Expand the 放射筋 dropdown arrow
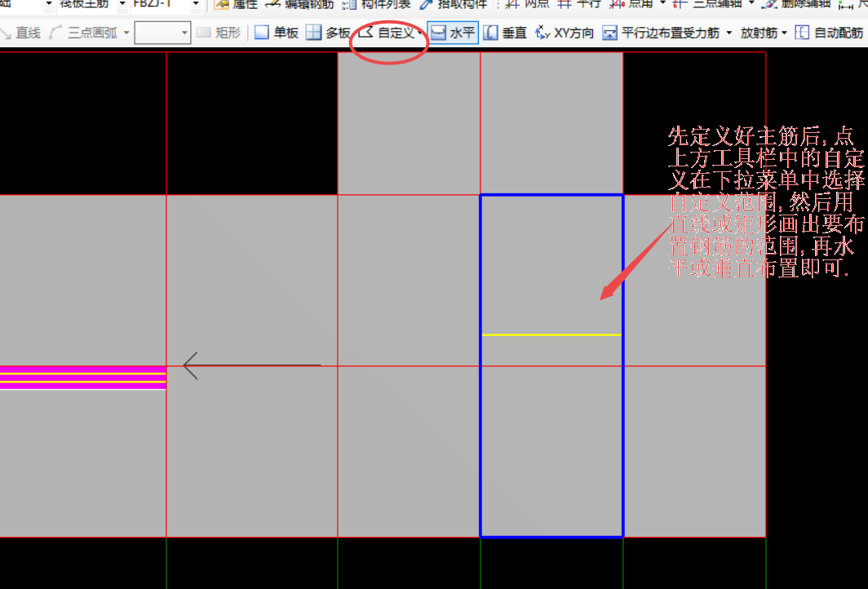Screen dimensions: 868x589 point(785,33)
